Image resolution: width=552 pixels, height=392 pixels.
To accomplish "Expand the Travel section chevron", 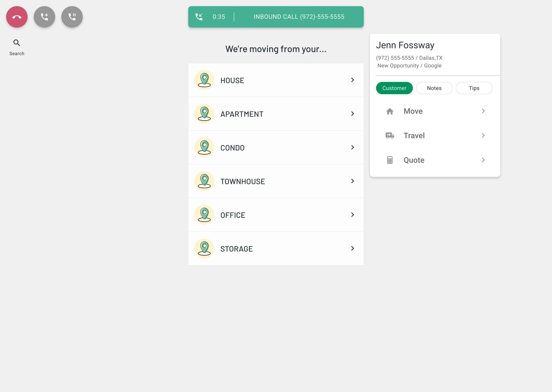I will 483,135.
